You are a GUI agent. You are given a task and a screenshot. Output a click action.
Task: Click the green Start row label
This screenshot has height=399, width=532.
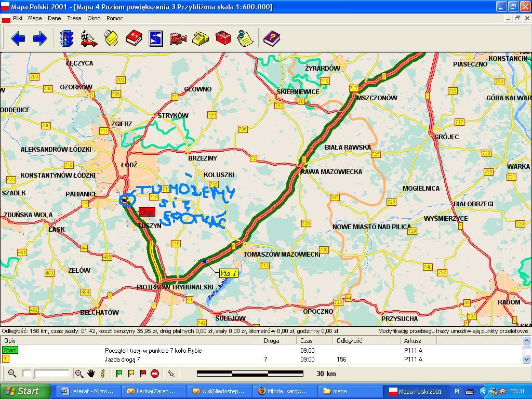point(10,350)
